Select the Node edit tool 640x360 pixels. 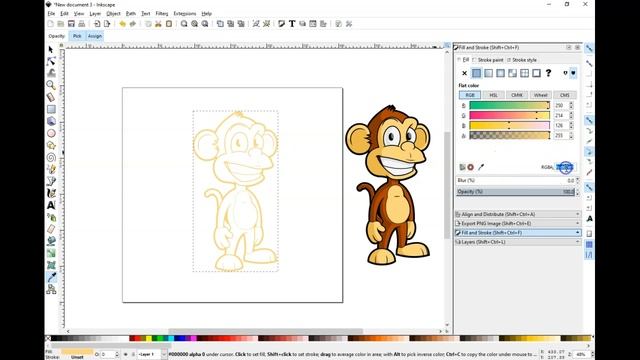pyautogui.click(x=51, y=62)
